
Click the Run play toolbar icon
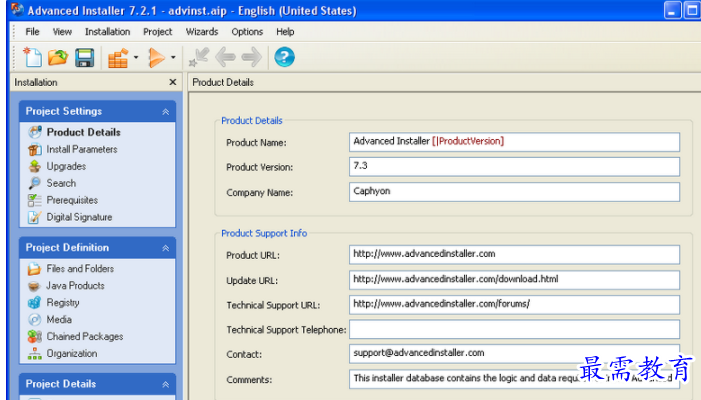(157, 57)
